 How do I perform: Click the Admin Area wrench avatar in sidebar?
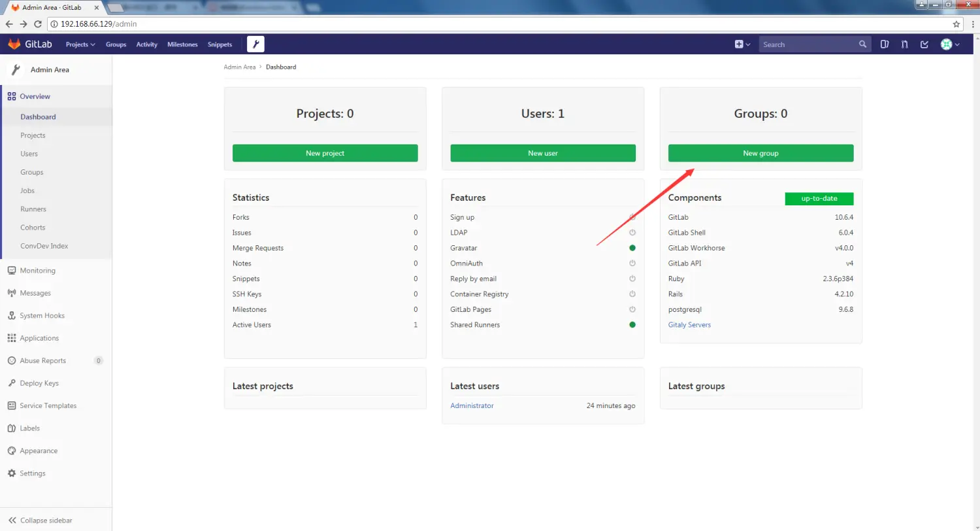point(15,69)
